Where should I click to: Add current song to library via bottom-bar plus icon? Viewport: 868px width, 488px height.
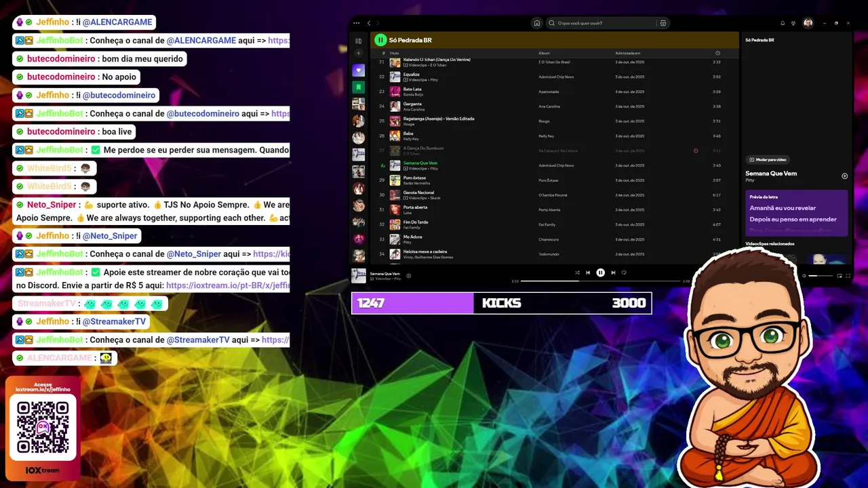(x=409, y=276)
